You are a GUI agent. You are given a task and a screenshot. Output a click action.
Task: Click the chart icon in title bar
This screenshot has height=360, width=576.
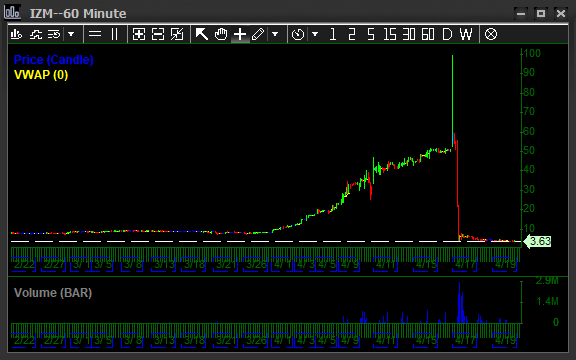pos(12,12)
